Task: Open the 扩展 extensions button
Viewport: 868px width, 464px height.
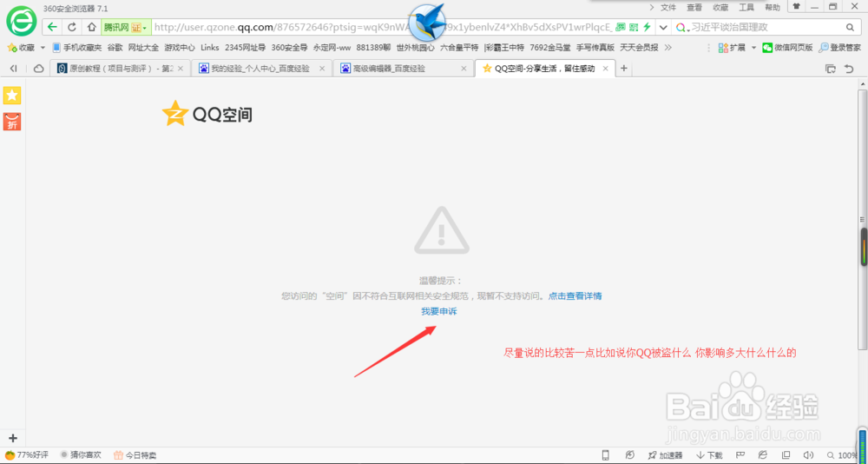Action: tap(731, 48)
